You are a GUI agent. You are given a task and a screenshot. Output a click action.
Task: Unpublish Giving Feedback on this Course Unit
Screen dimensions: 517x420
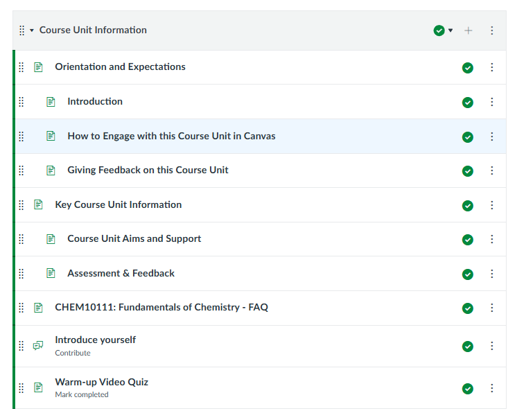pyautogui.click(x=468, y=171)
